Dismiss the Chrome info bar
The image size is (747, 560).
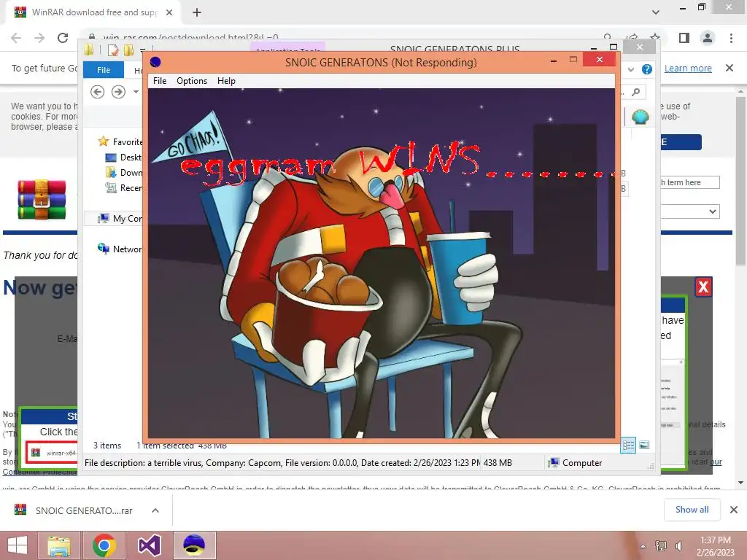[729, 68]
